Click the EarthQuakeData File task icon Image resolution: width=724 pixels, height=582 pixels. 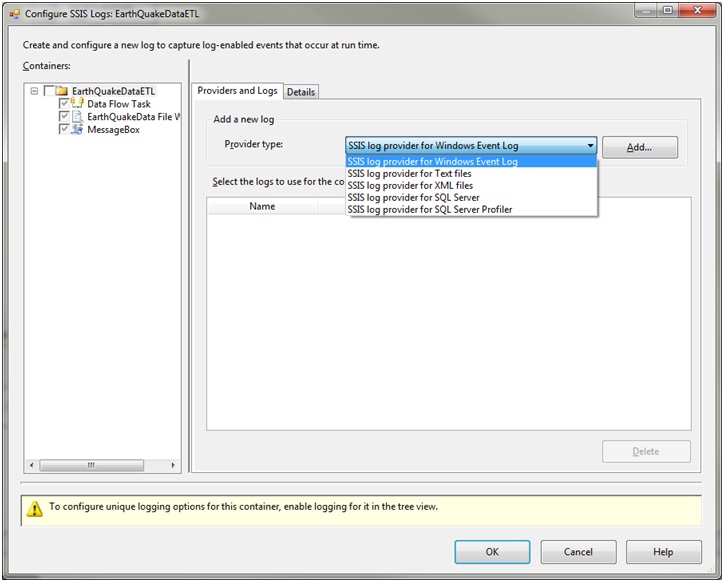click(77, 116)
